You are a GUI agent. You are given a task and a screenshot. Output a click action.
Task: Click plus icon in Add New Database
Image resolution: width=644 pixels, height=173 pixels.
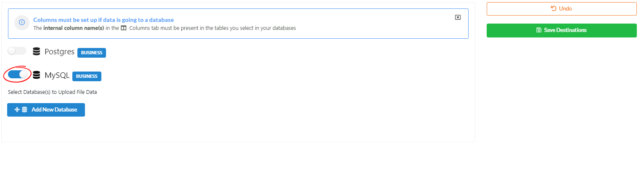click(17, 110)
